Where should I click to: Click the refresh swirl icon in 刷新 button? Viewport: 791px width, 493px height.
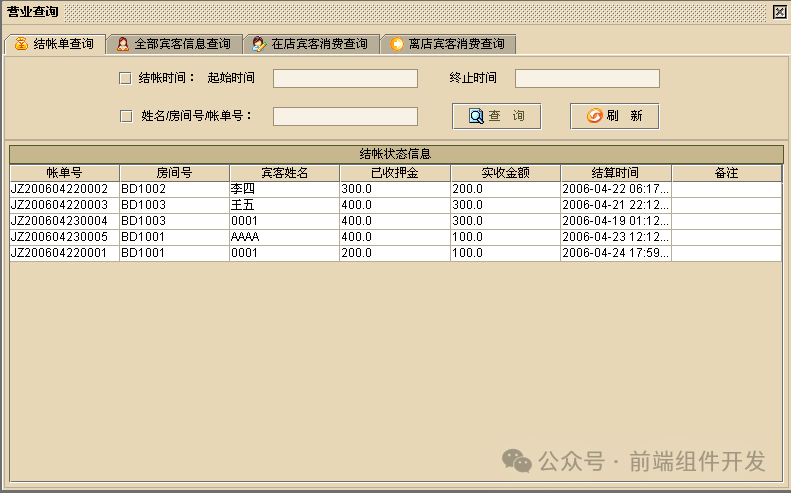[x=595, y=116]
